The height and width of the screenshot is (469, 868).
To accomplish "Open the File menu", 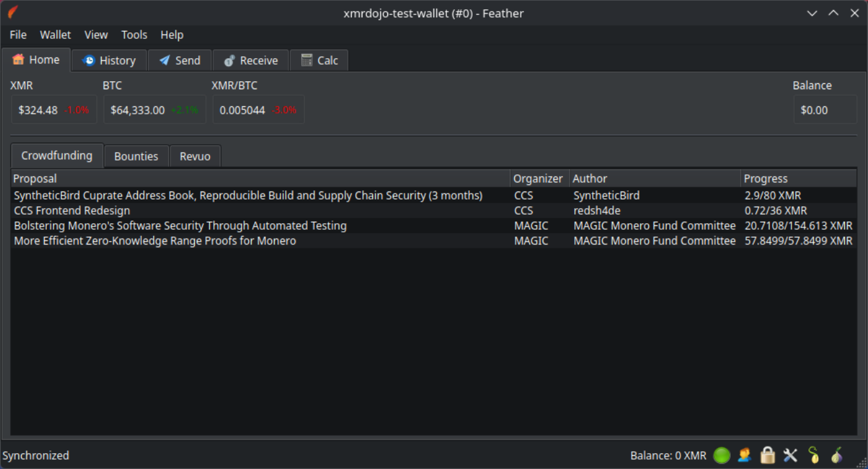I will click(18, 35).
